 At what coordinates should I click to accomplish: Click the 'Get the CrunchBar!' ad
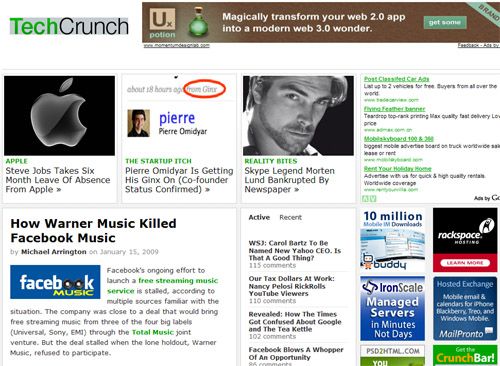tap(465, 356)
